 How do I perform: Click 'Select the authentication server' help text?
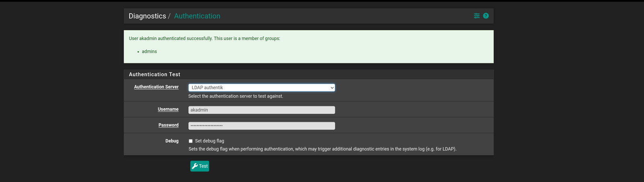(236, 96)
